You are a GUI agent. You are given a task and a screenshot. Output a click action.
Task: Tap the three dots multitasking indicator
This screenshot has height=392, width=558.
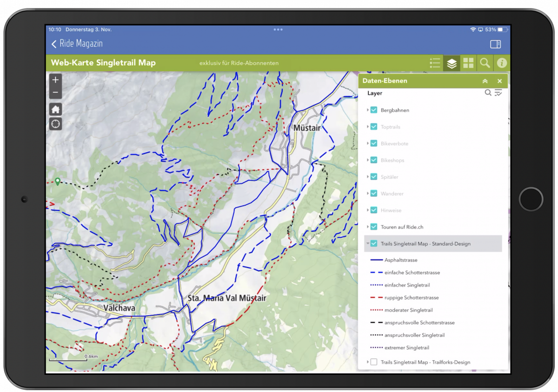278,30
